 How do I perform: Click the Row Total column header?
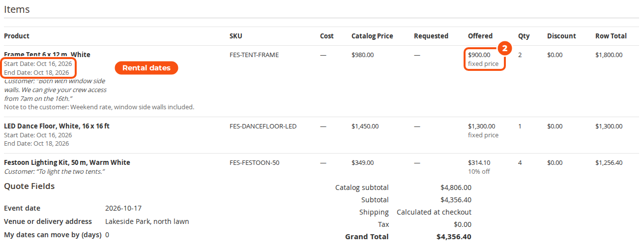pos(611,36)
